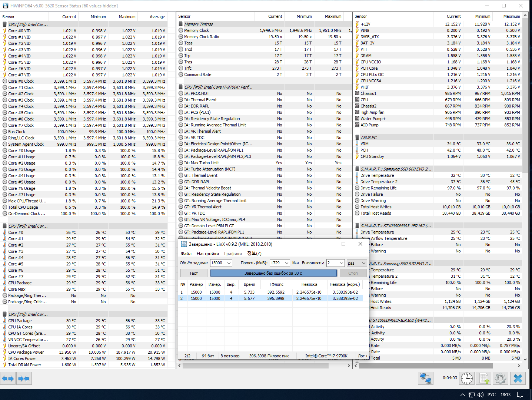532x400 pixels.
Task: Close sensors with the blue X icon
Action: (518, 378)
